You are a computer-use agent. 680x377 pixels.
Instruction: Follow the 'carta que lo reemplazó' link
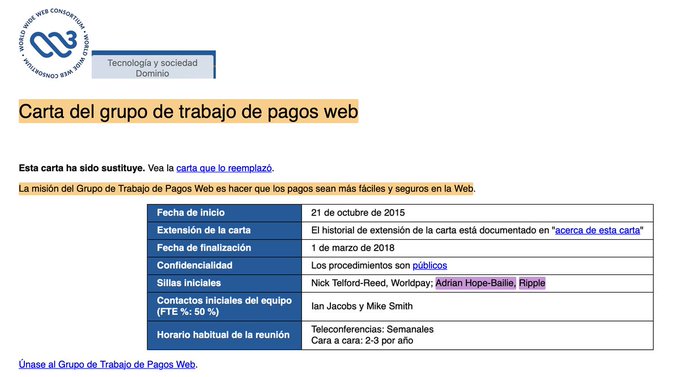point(224,168)
